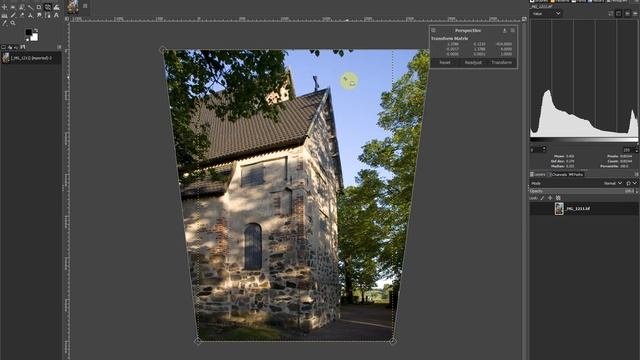640x360 pixels.
Task: Click the layer Opacity slider
Action: [x=584, y=191]
